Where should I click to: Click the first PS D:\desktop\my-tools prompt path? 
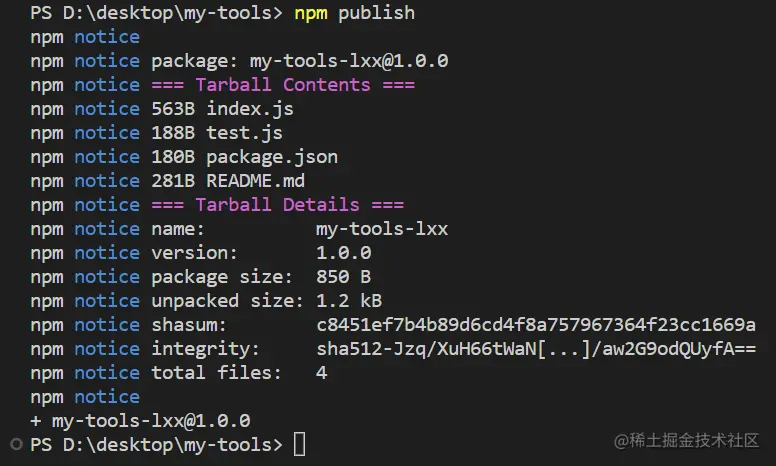pyautogui.click(x=156, y=13)
